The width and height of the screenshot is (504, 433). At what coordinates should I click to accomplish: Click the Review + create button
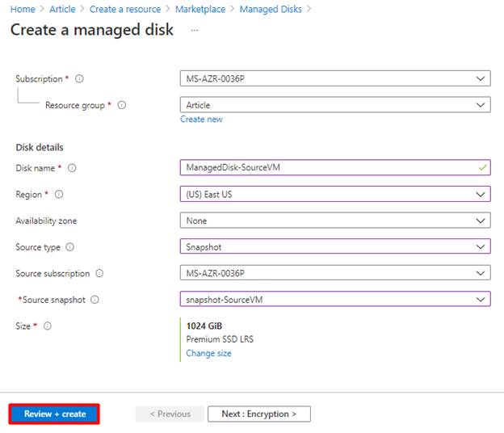click(54, 414)
